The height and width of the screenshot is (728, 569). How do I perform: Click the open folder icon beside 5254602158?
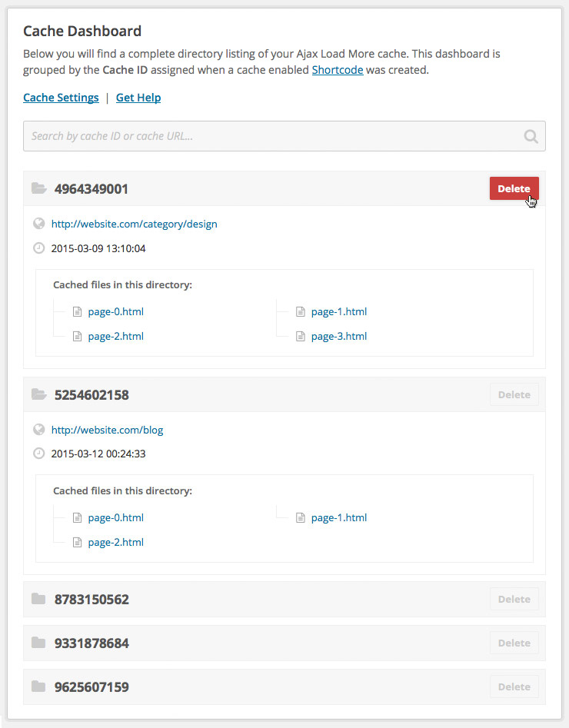coord(39,394)
